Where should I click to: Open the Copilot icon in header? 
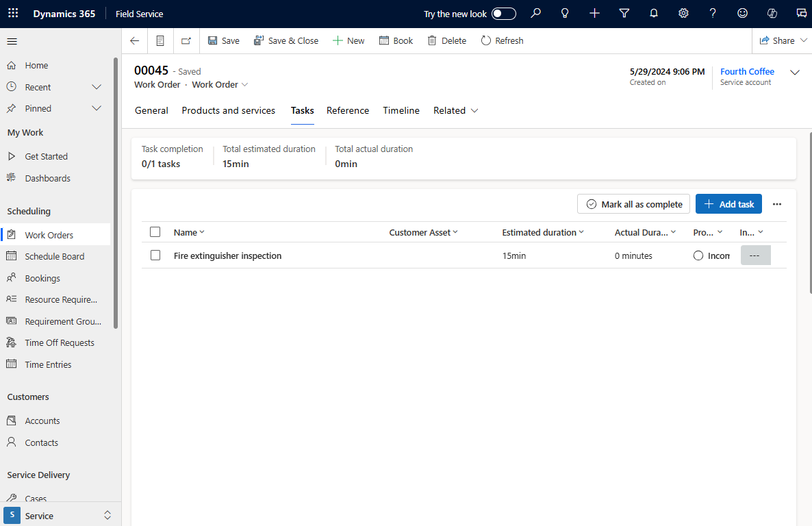click(772, 14)
